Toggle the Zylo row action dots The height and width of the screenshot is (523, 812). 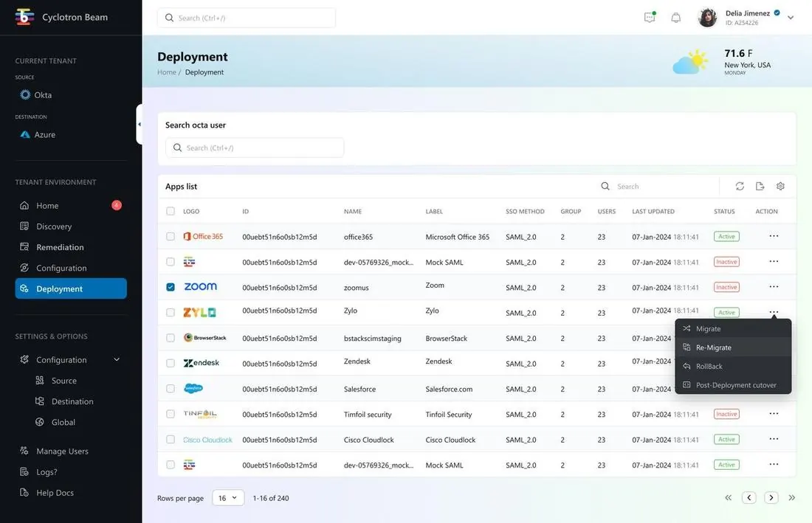pos(774,311)
